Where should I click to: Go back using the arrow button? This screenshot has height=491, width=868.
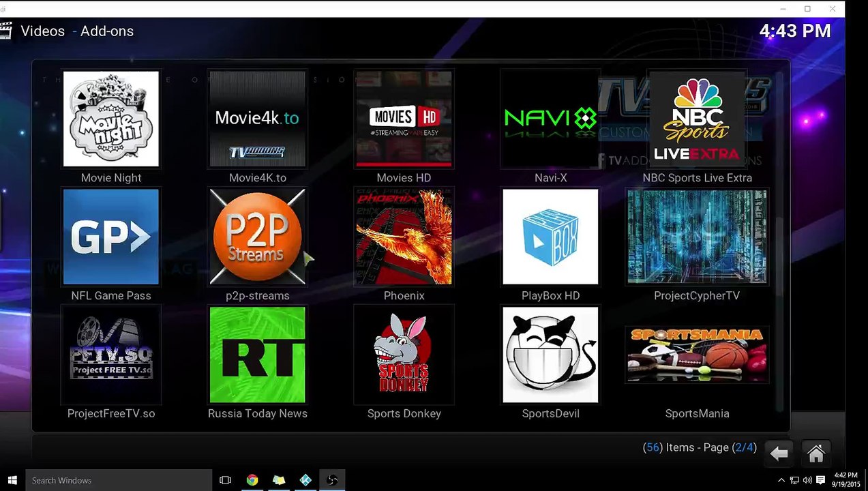click(779, 453)
